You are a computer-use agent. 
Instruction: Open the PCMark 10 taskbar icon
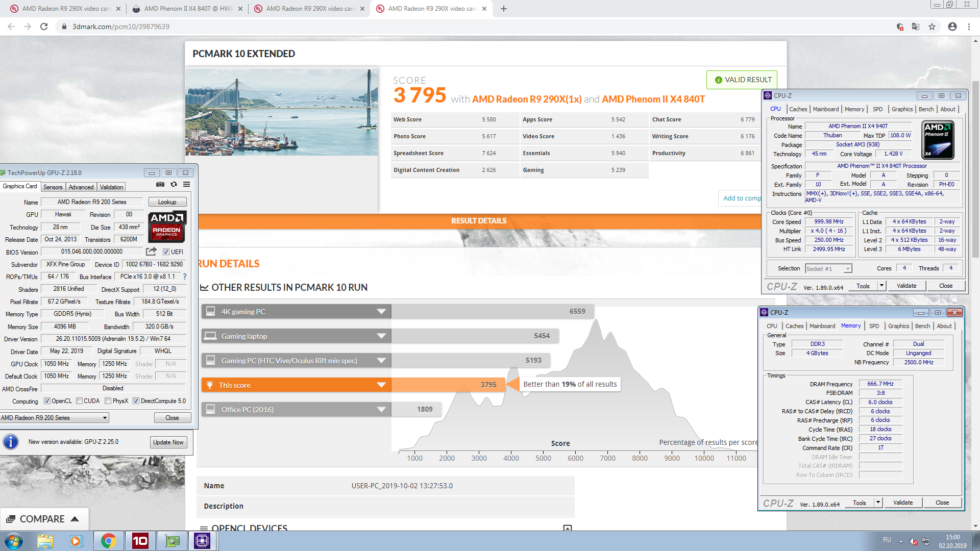click(140, 541)
